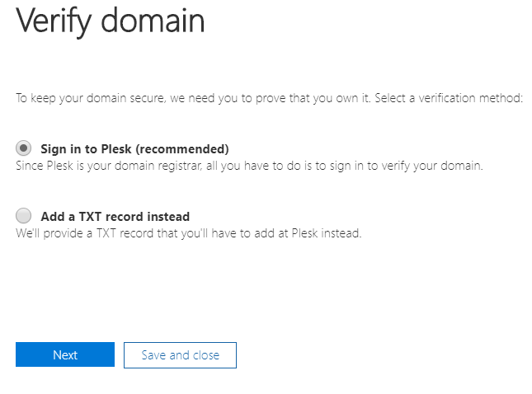Click the "Since Plesk is your domain registrar" description

[x=249, y=165]
